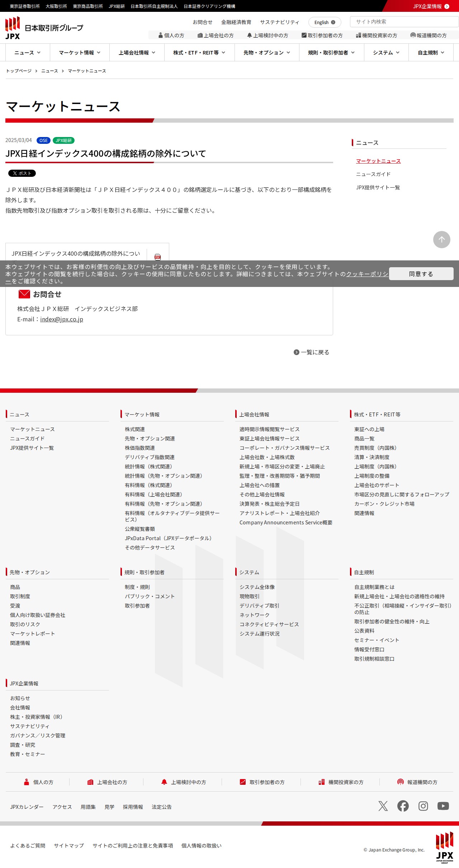This screenshot has height=868, width=459.
Task: Expand the 上場会社情報 navigation menu
Action: click(137, 52)
